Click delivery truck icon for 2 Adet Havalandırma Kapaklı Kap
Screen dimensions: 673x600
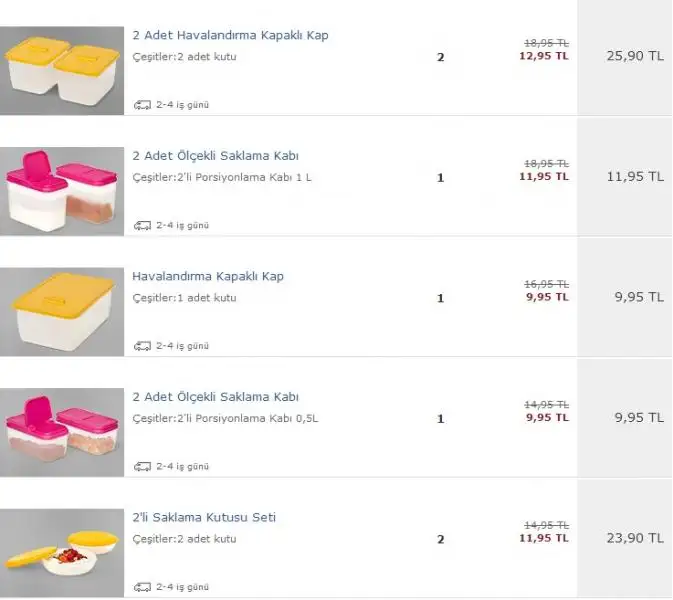142,105
